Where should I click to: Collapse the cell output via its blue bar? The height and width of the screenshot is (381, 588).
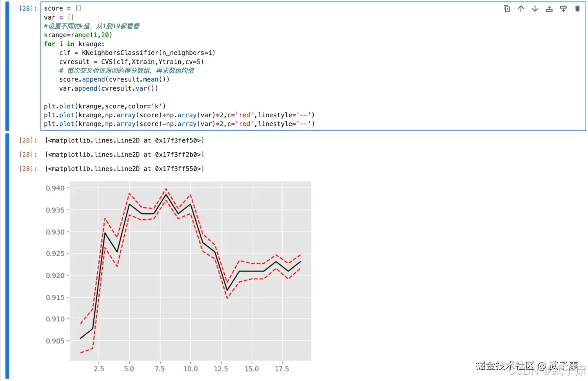pos(7,256)
